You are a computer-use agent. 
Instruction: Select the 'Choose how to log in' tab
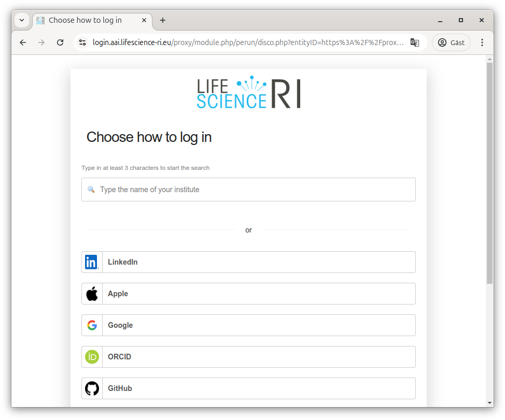(92, 20)
